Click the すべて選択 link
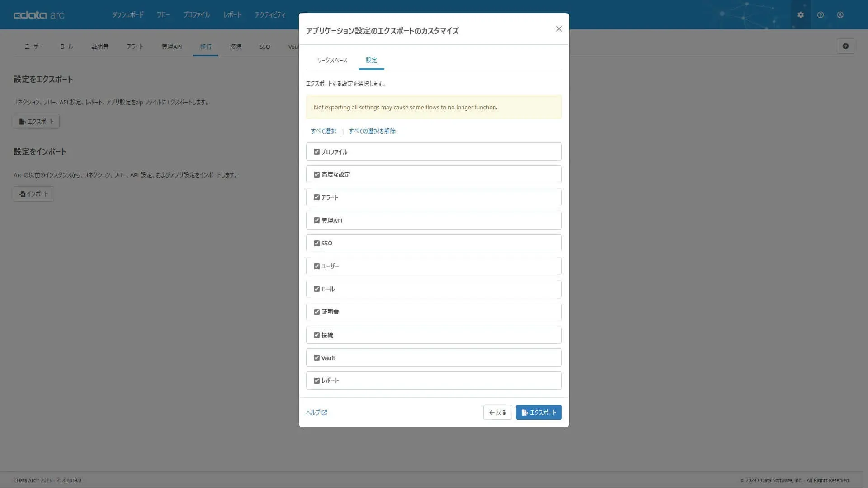 [323, 131]
